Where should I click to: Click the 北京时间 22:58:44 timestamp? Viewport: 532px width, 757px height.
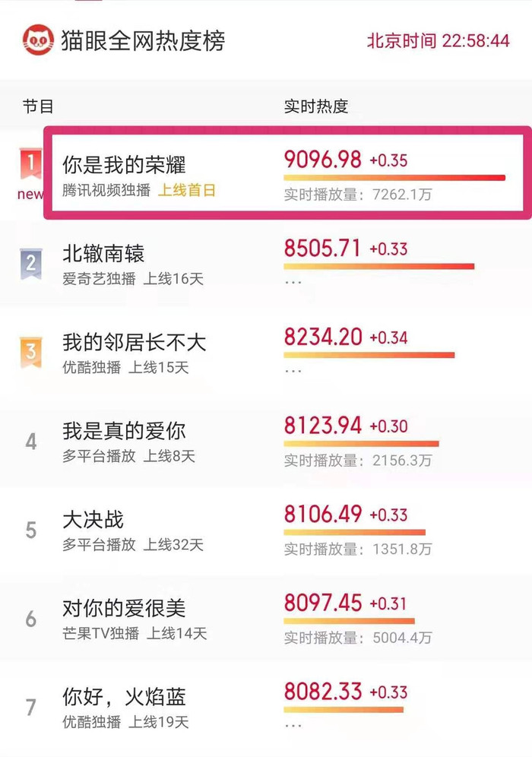click(438, 40)
